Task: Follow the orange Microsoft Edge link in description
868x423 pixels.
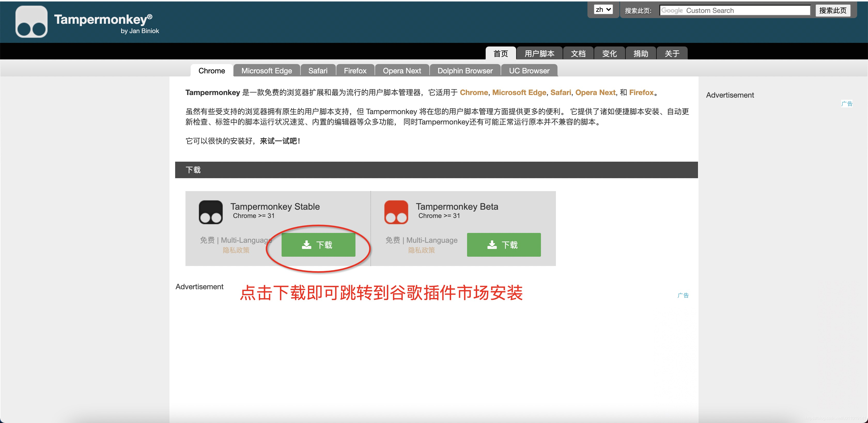Action: 519,92
